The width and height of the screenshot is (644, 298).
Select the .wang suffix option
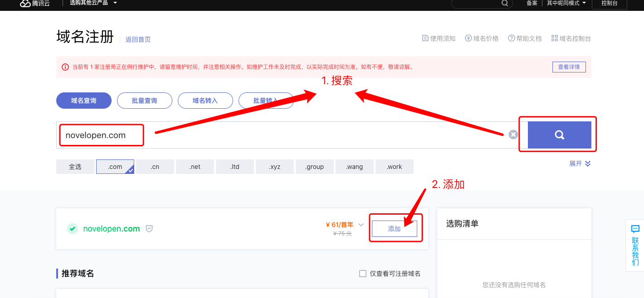click(355, 167)
